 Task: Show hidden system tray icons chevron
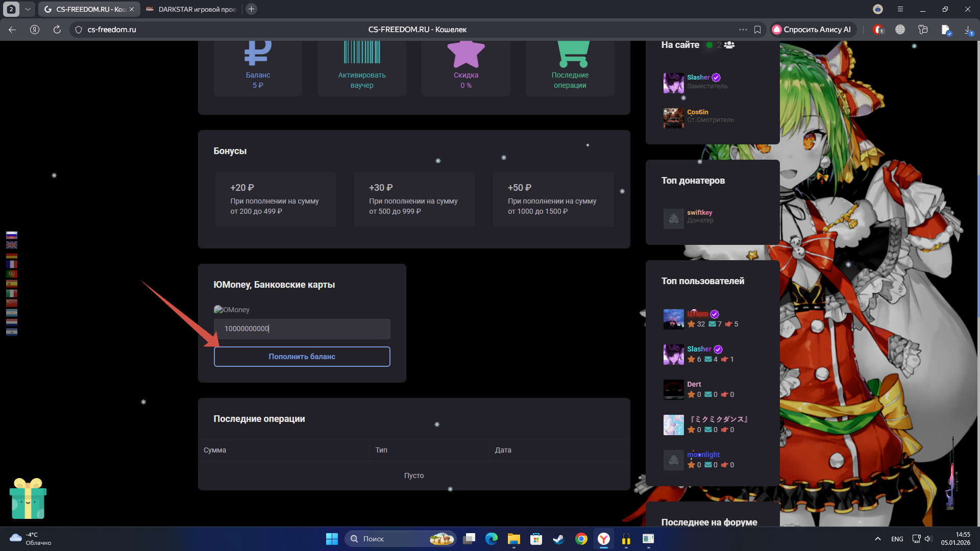coord(877,539)
